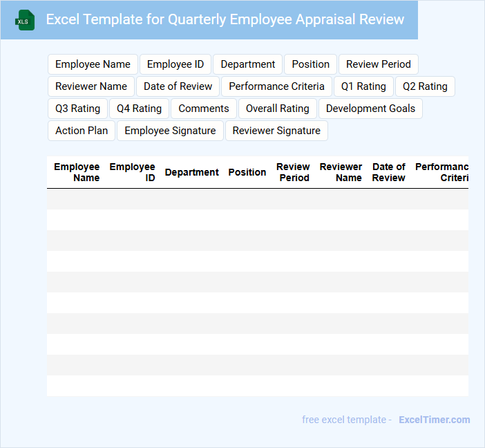This screenshot has height=448, width=485.
Task: Select the Employee Signature tag
Action: coord(170,131)
